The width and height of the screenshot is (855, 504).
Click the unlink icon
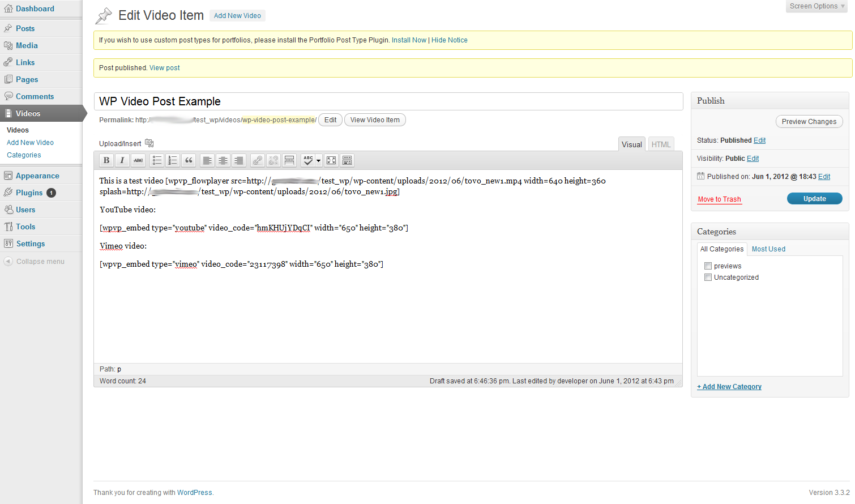(x=273, y=160)
